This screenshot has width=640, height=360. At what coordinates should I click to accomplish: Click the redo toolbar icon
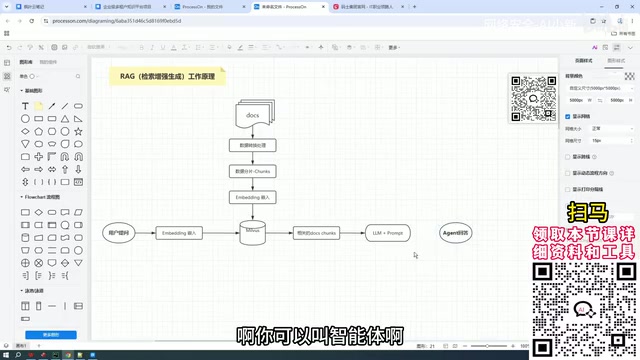(20, 47)
